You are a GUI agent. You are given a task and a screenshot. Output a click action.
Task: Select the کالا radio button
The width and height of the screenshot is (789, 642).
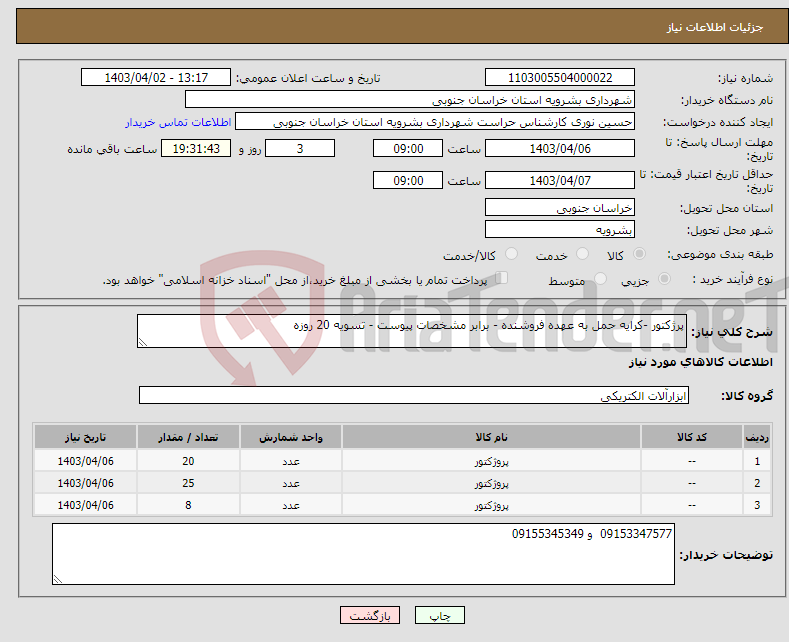click(639, 254)
